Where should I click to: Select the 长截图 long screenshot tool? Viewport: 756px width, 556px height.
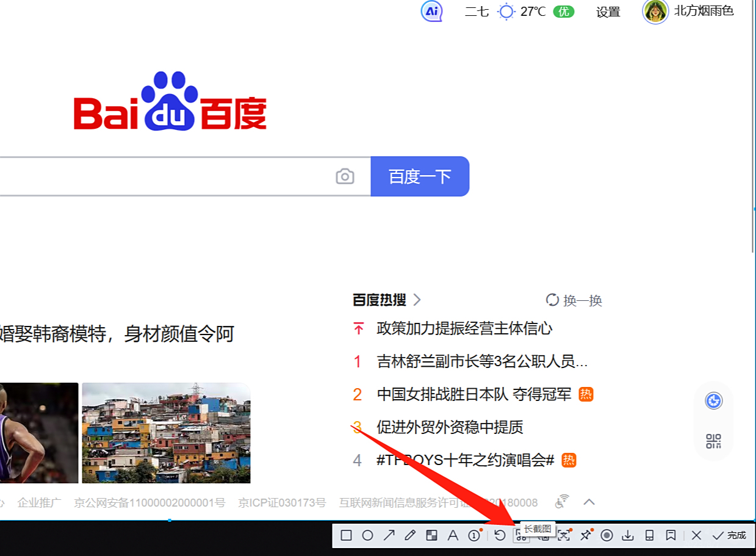tap(521, 535)
